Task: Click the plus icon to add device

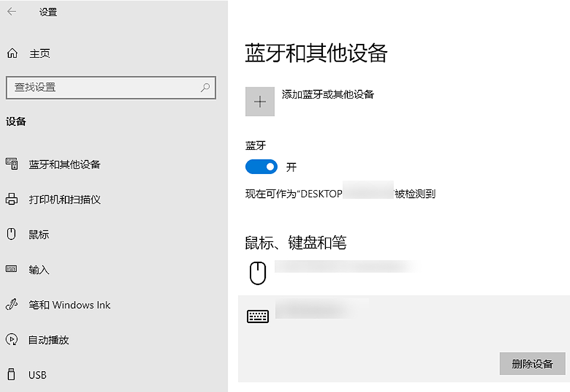Action: pyautogui.click(x=260, y=102)
